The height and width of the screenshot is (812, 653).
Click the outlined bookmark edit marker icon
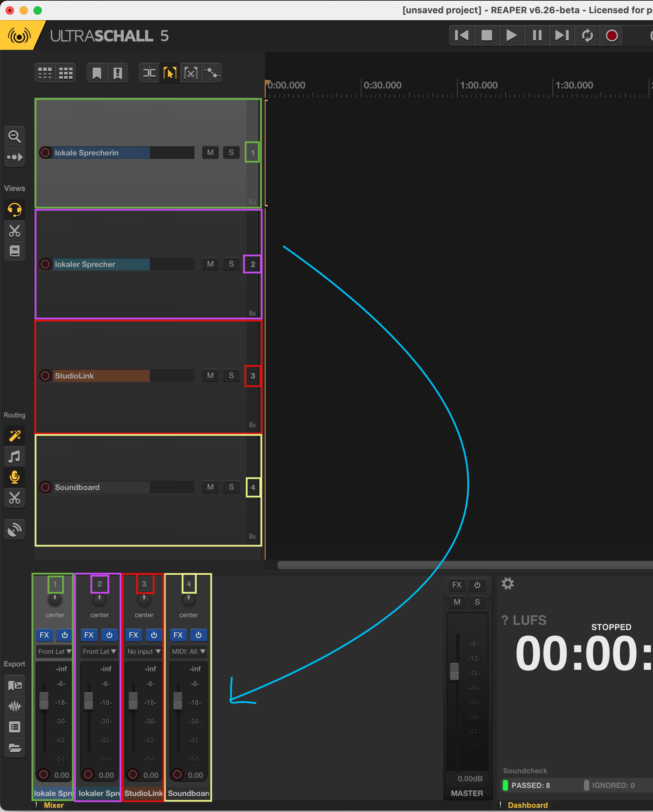pyautogui.click(x=118, y=73)
